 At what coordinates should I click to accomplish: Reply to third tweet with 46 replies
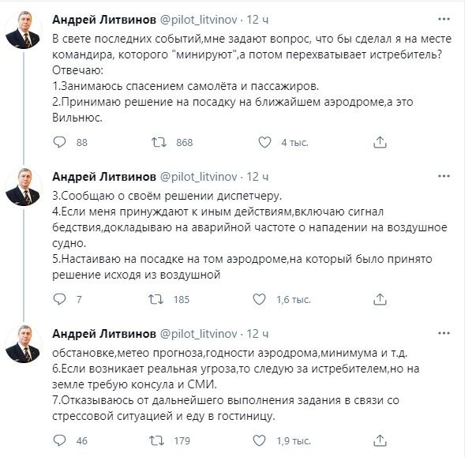(59, 440)
